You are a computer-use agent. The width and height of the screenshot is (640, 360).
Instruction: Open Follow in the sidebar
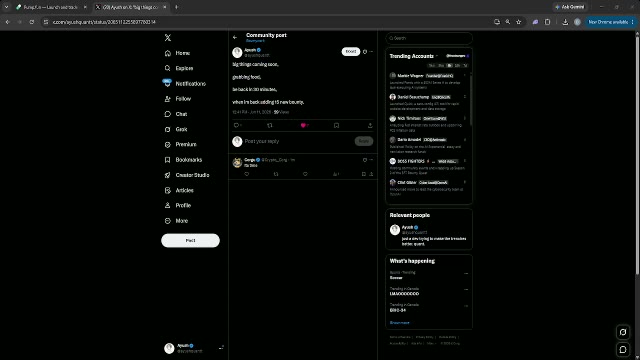click(178, 99)
